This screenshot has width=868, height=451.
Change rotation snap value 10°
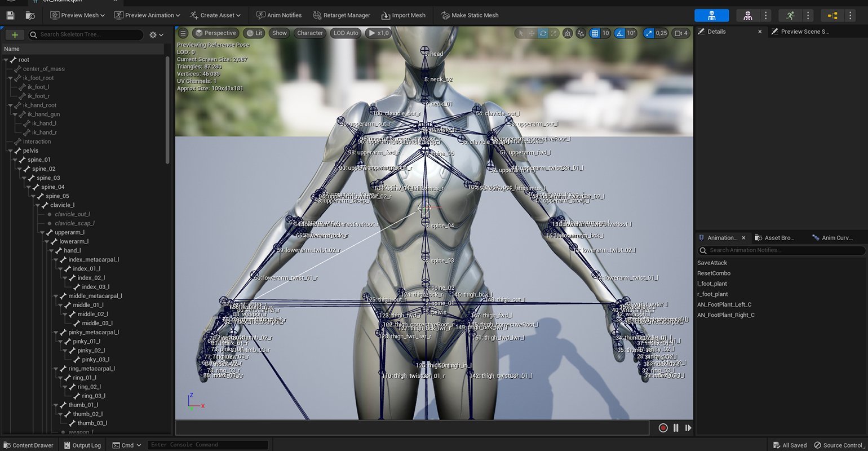pyautogui.click(x=631, y=33)
